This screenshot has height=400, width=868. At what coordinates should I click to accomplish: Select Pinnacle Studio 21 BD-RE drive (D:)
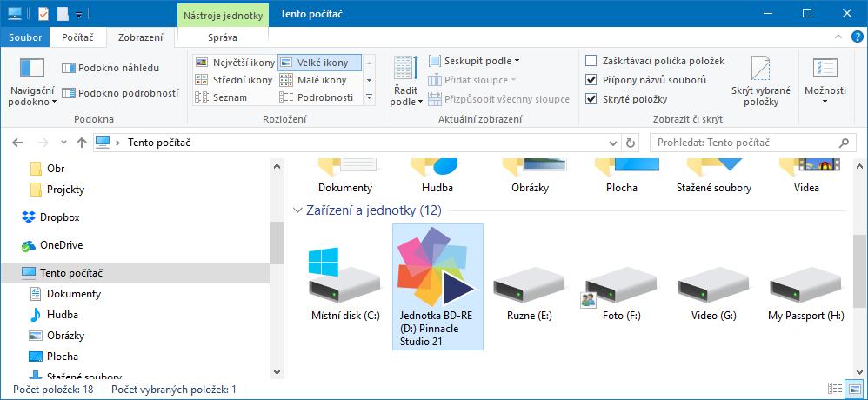pyautogui.click(x=437, y=287)
